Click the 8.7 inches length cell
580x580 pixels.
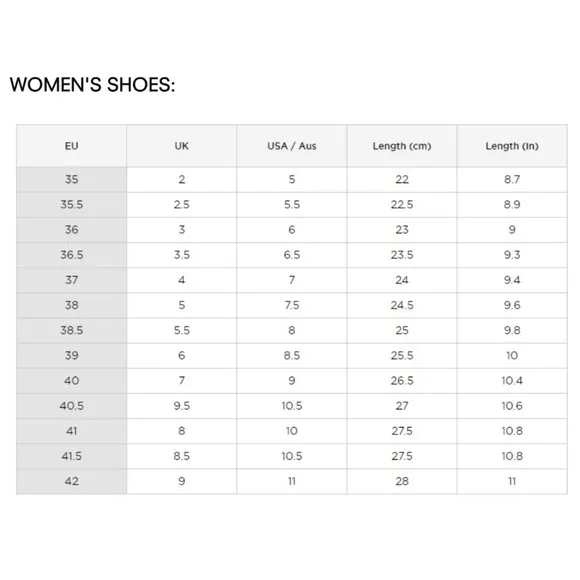pyautogui.click(x=512, y=179)
